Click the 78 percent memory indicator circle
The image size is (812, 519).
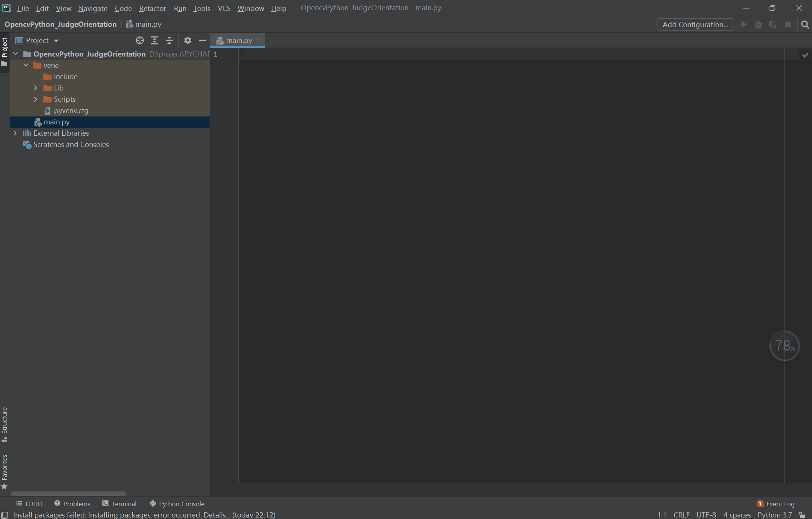[784, 346]
